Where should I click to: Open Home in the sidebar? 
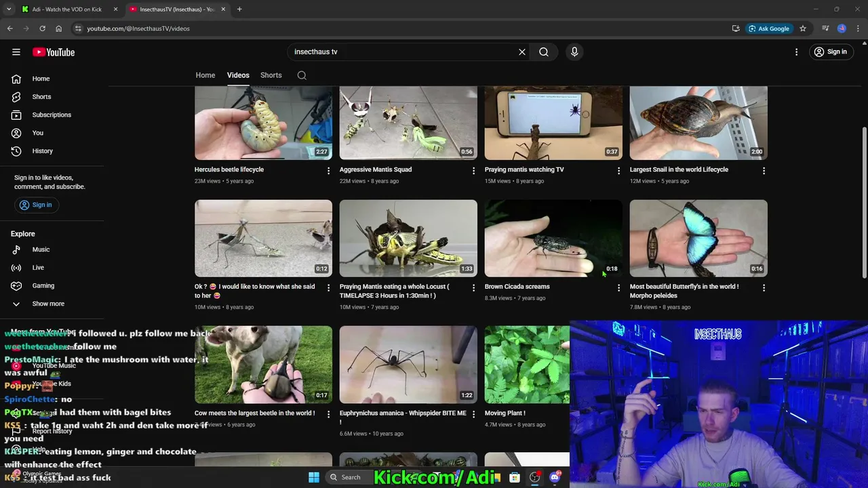click(41, 79)
